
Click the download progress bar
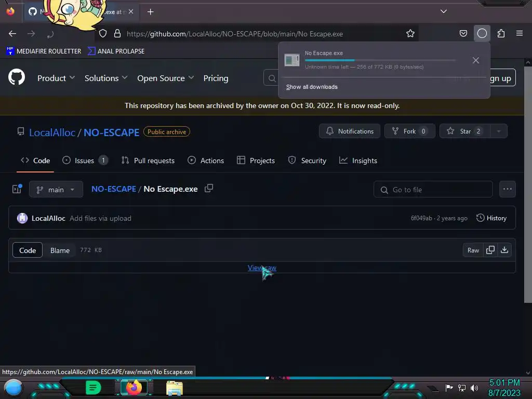click(x=380, y=60)
